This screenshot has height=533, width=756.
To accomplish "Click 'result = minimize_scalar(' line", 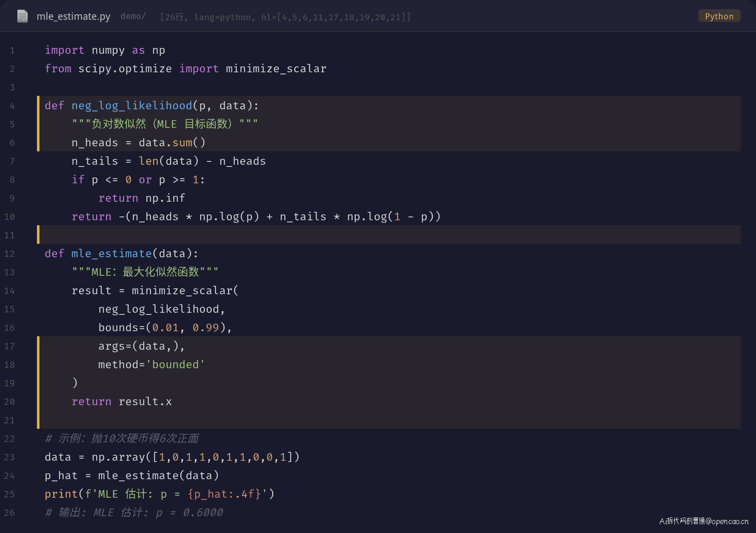I will click(155, 291).
